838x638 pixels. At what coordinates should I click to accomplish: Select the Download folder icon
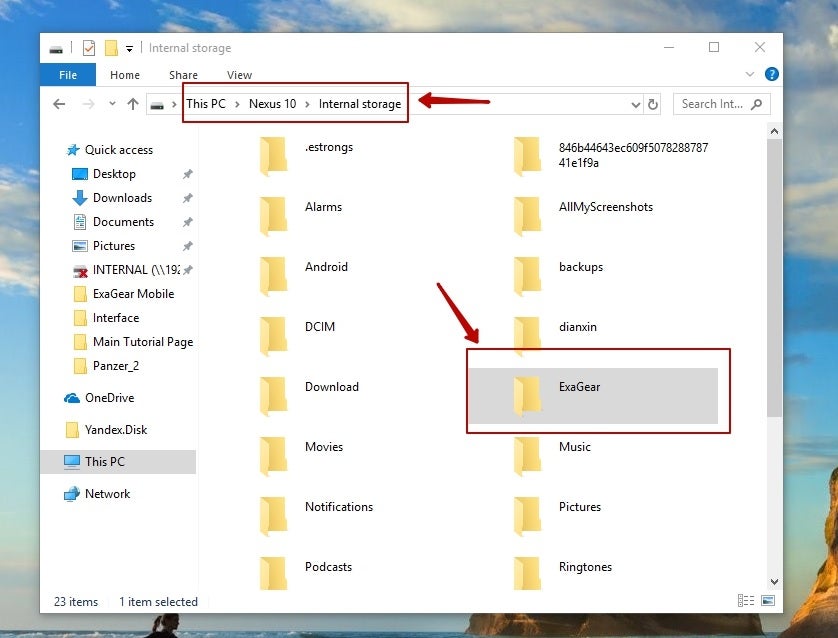tap(274, 396)
